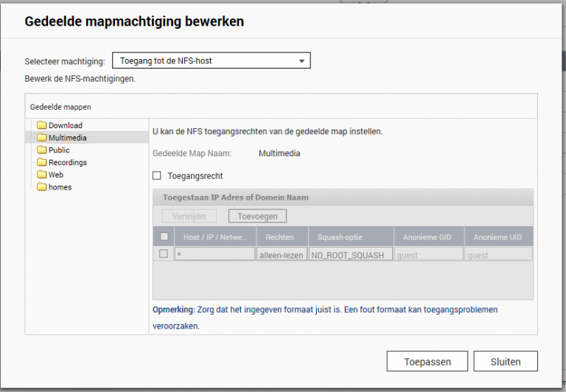566x392 pixels.
Task: Click the Recordings folder icon
Action: [42, 162]
